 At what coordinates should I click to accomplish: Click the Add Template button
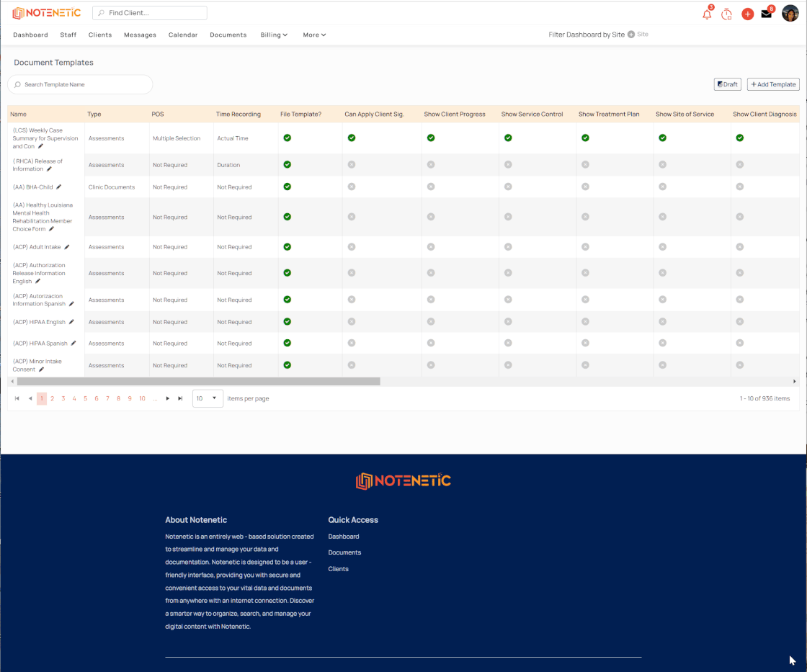(773, 84)
